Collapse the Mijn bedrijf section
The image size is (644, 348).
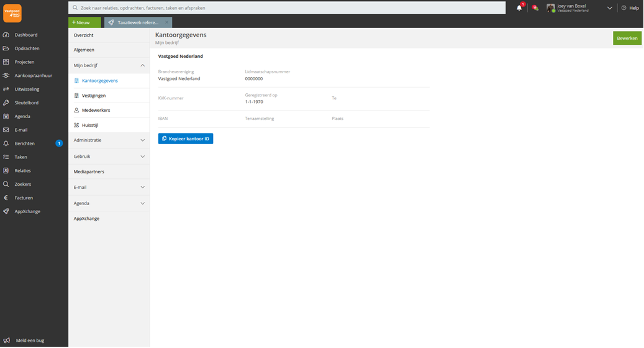pos(143,65)
